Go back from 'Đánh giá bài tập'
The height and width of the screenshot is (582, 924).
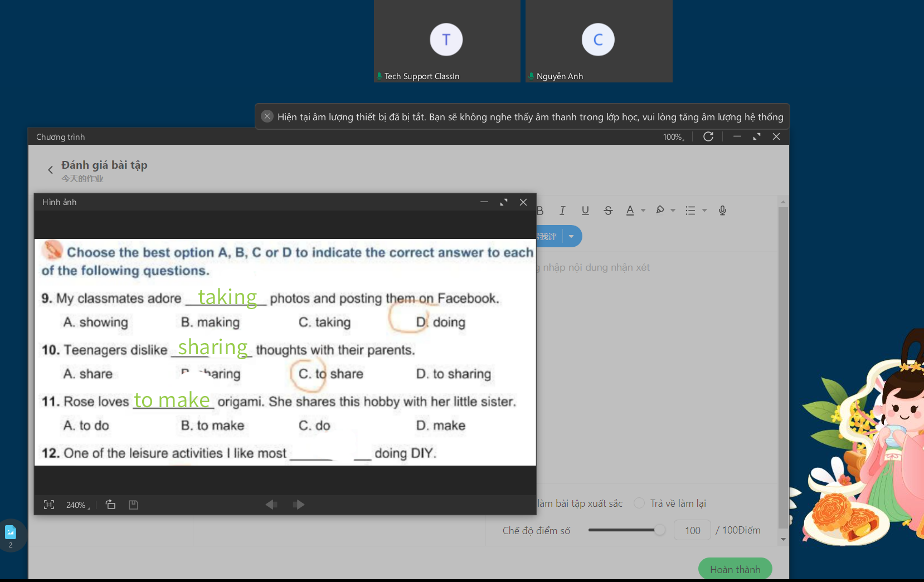click(x=50, y=170)
